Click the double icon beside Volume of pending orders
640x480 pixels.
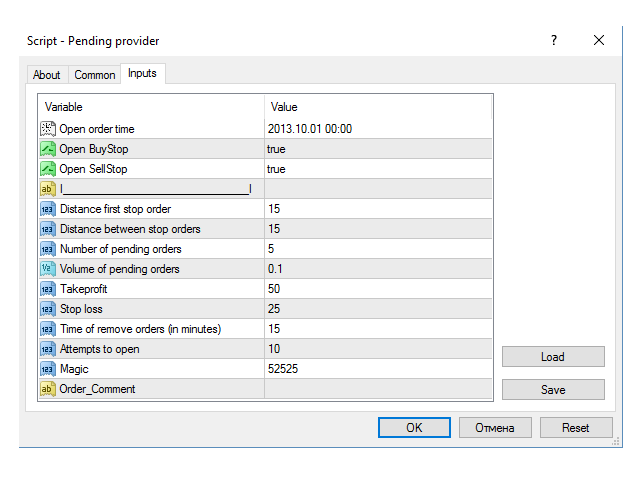coord(48,269)
